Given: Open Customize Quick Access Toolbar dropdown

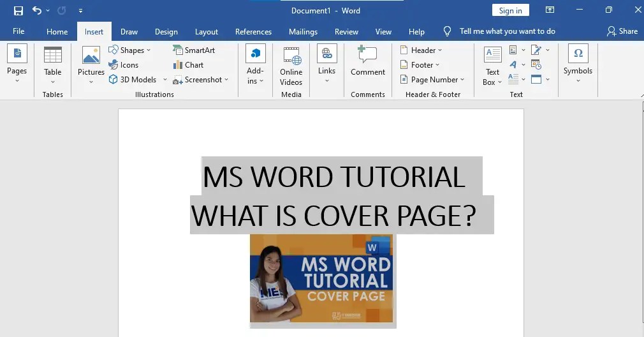Looking at the screenshot, I should tap(80, 11).
